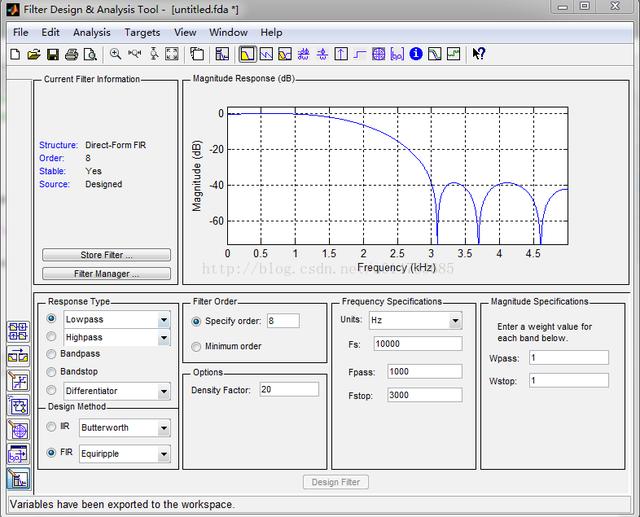Choose the Specify order radio button
This screenshot has width=640, height=517.
click(196, 322)
